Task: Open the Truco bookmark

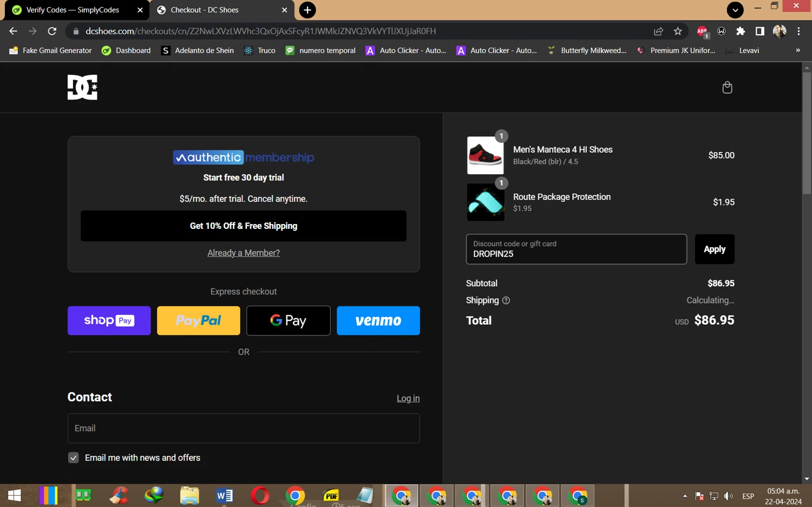Action: pyautogui.click(x=260, y=50)
